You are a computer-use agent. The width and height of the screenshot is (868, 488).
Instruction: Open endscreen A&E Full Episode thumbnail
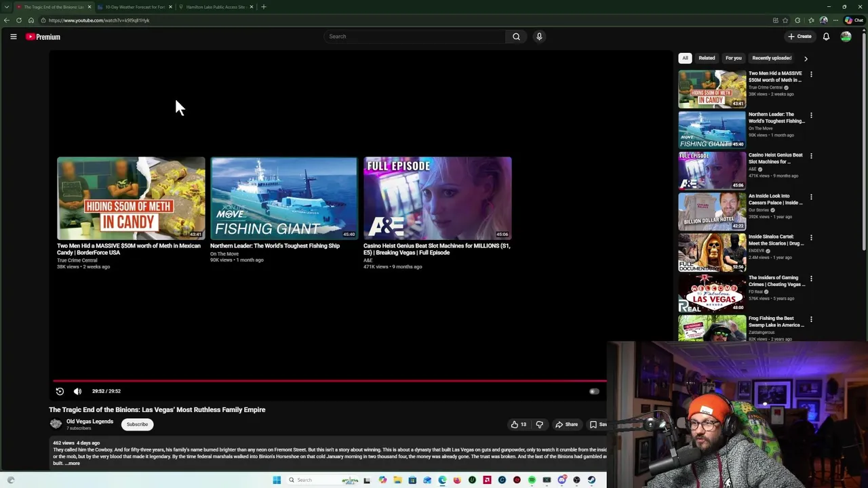[x=437, y=198]
